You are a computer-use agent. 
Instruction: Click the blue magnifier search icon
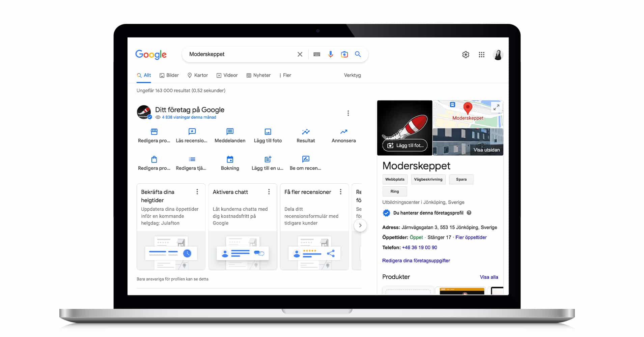point(358,54)
